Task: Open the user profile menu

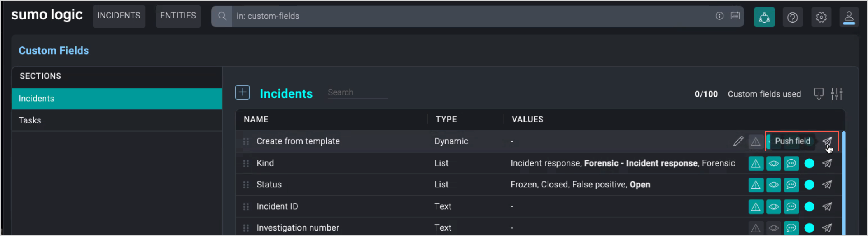Action: (x=849, y=17)
